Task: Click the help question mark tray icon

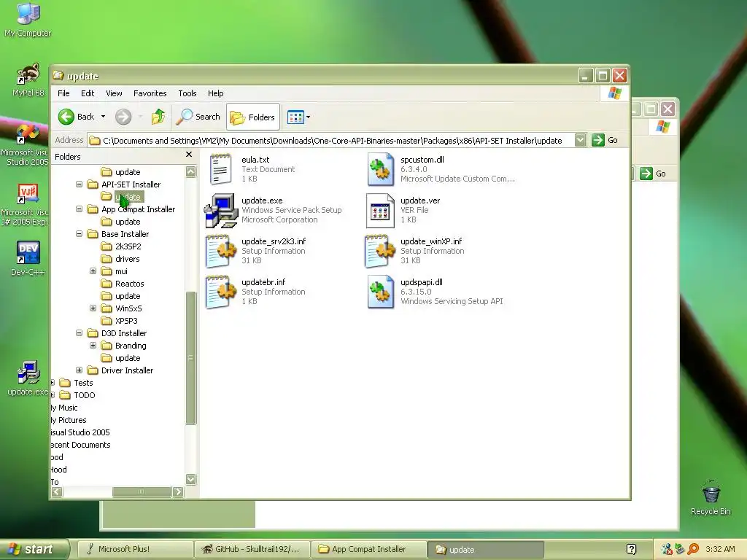Action: pyautogui.click(x=631, y=549)
